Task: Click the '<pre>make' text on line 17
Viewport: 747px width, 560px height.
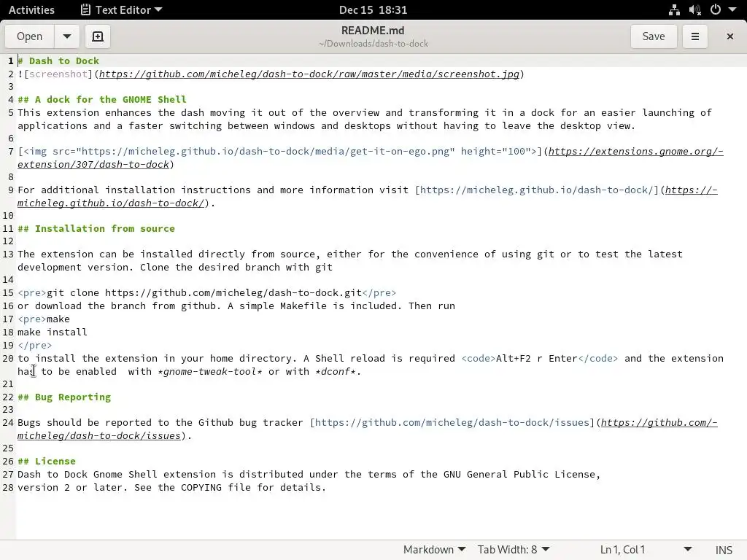Action: click(x=44, y=319)
